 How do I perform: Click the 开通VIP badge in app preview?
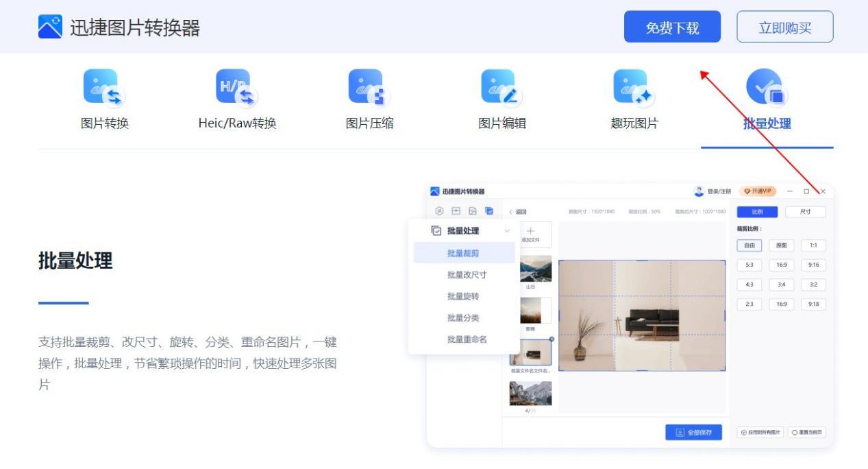point(758,191)
